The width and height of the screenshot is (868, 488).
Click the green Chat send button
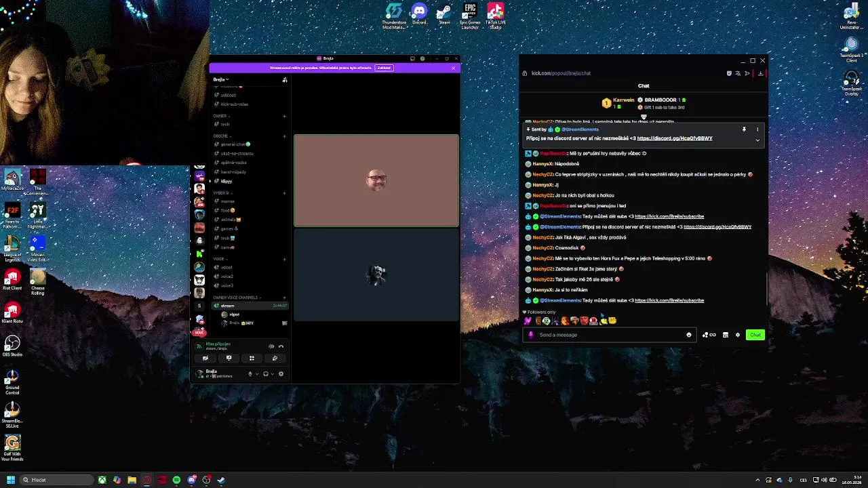(755, 335)
